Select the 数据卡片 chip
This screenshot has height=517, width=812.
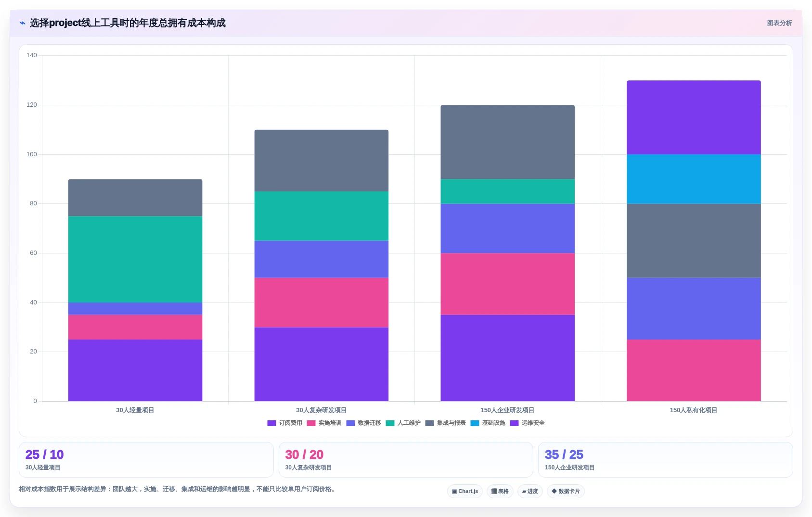point(566,491)
